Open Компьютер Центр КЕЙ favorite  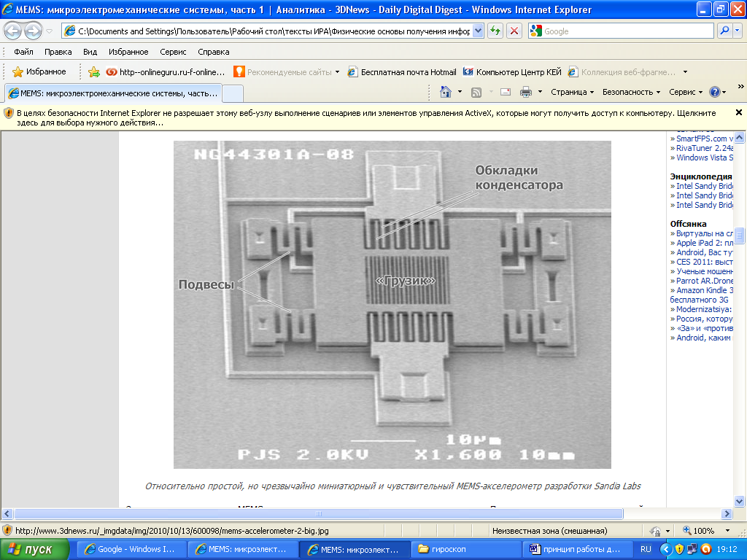(x=512, y=72)
